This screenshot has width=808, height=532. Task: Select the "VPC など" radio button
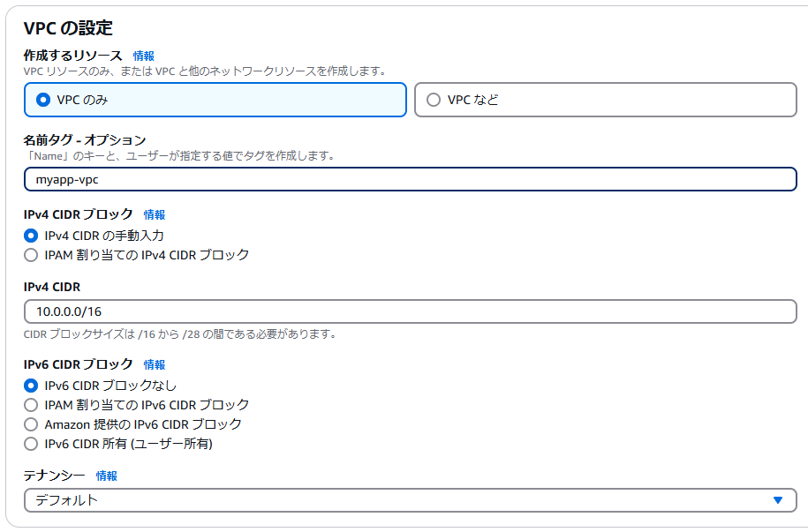tap(434, 100)
